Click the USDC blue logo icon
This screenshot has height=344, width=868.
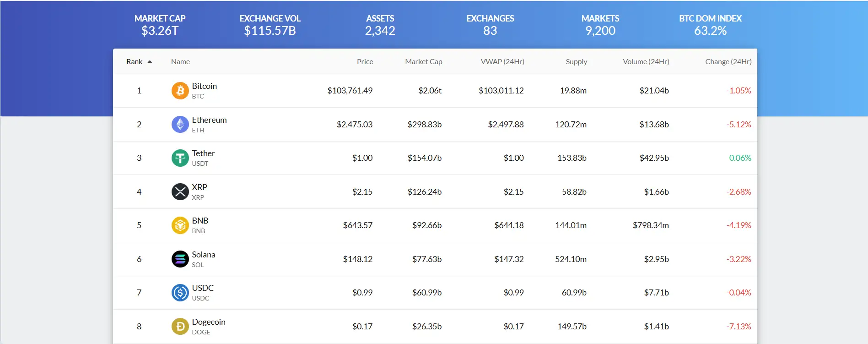point(180,293)
